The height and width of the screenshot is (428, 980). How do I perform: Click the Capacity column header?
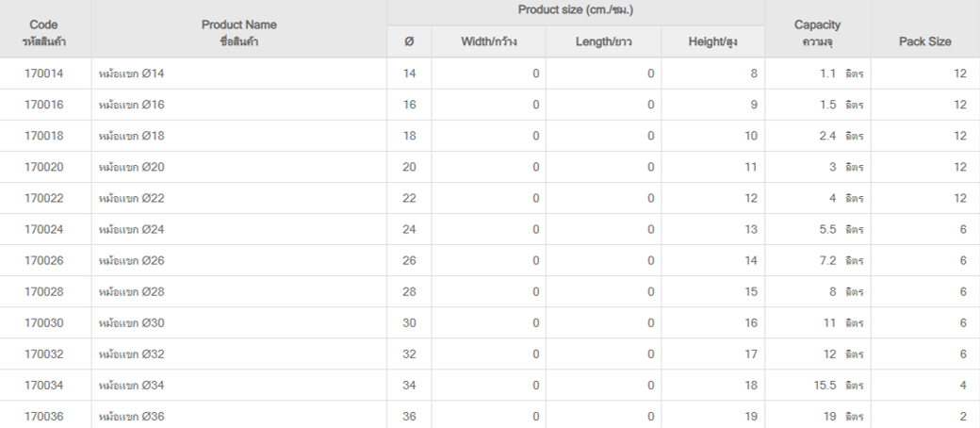(x=817, y=32)
